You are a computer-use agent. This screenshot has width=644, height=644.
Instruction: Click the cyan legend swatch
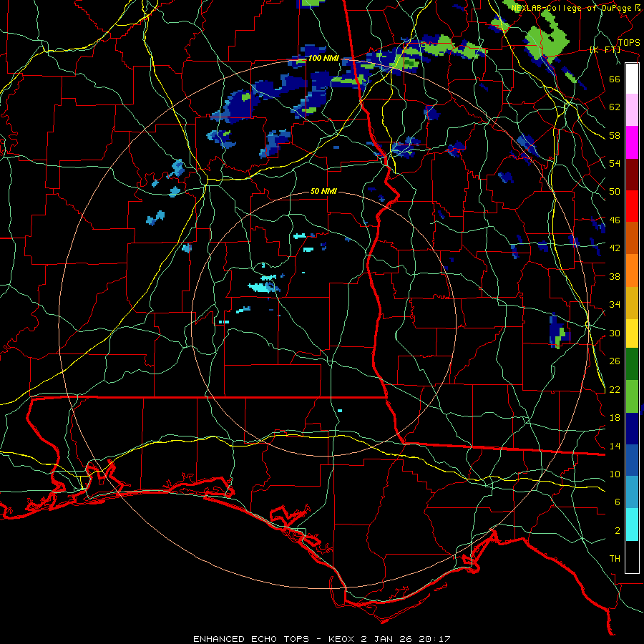point(632,525)
